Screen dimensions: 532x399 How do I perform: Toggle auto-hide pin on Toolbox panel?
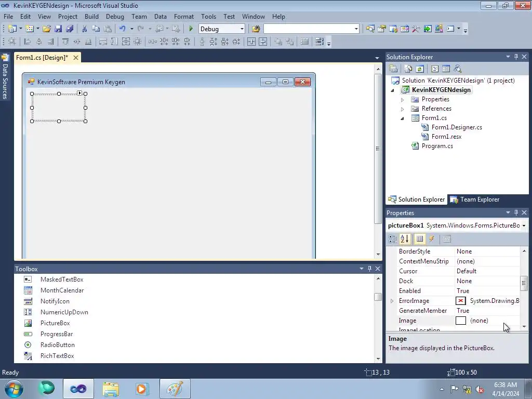pos(369,269)
